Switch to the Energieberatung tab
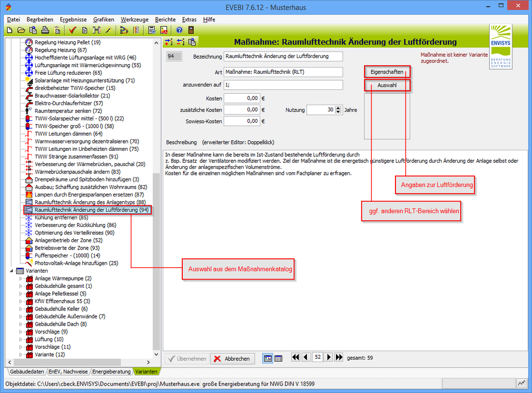 click(112, 372)
